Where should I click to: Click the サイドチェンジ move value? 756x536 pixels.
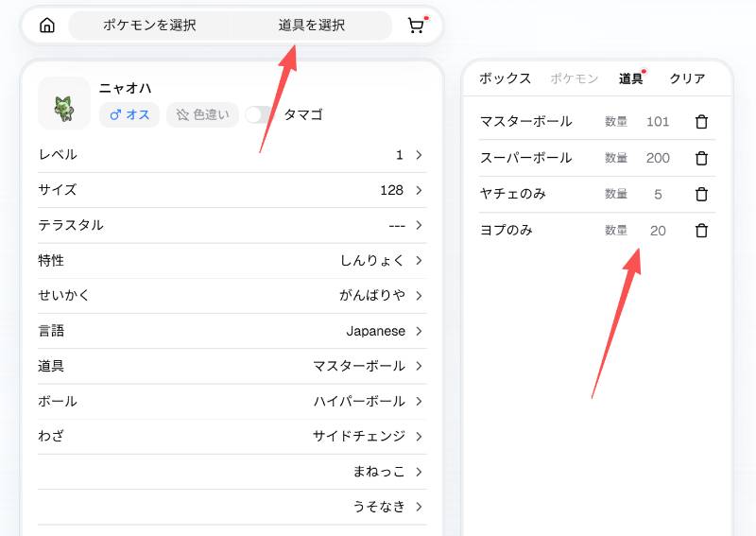pyautogui.click(x=359, y=436)
